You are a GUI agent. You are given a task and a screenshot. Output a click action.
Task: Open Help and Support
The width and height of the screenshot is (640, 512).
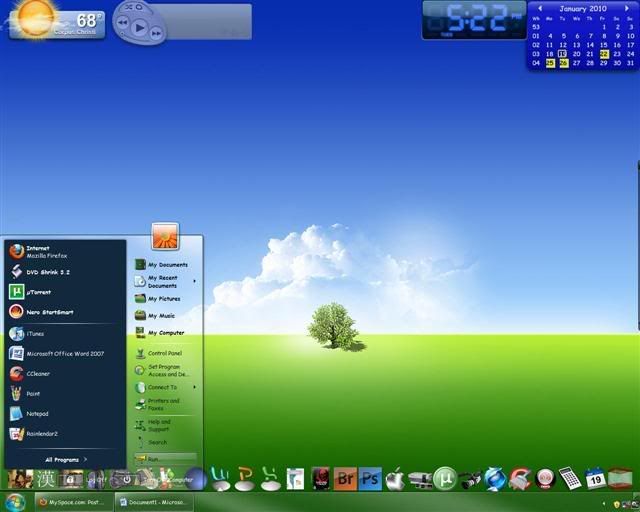point(165,425)
